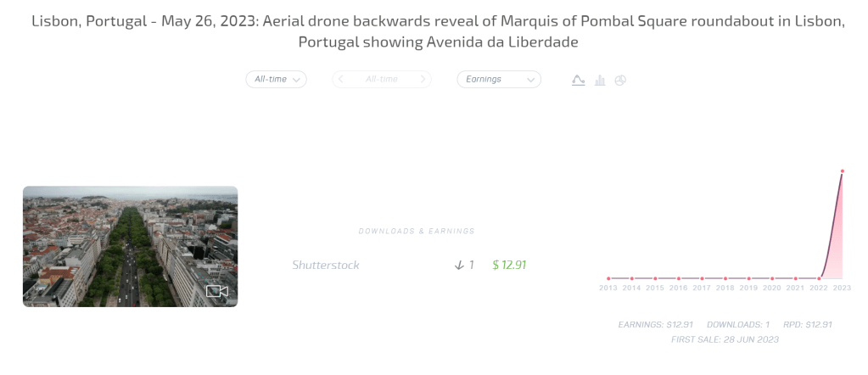The height and width of the screenshot is (375, 868).
Task: Click the 2018 year label on chart
Action: [x=725, y=288]
